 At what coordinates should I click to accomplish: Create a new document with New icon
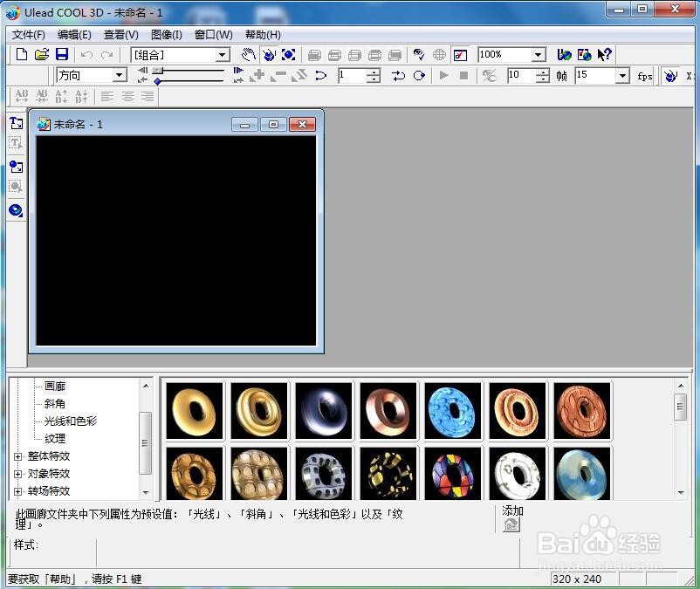tap(22, 54)
